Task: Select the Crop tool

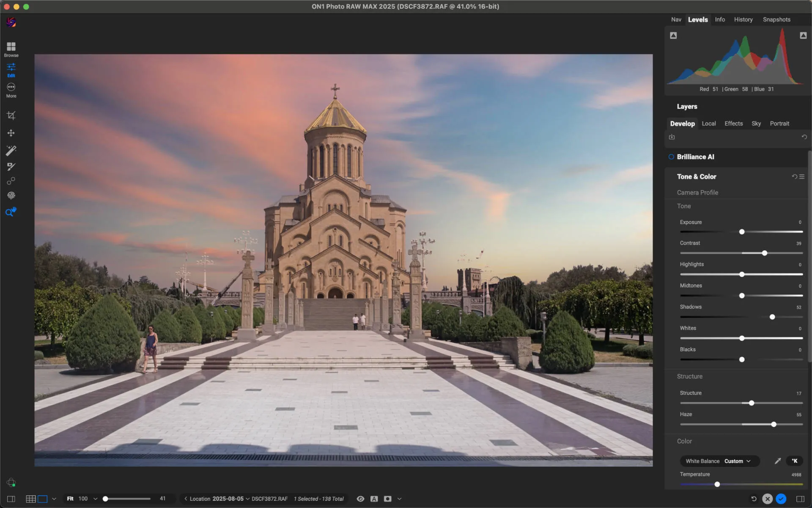Action: [x=11, y=116]
